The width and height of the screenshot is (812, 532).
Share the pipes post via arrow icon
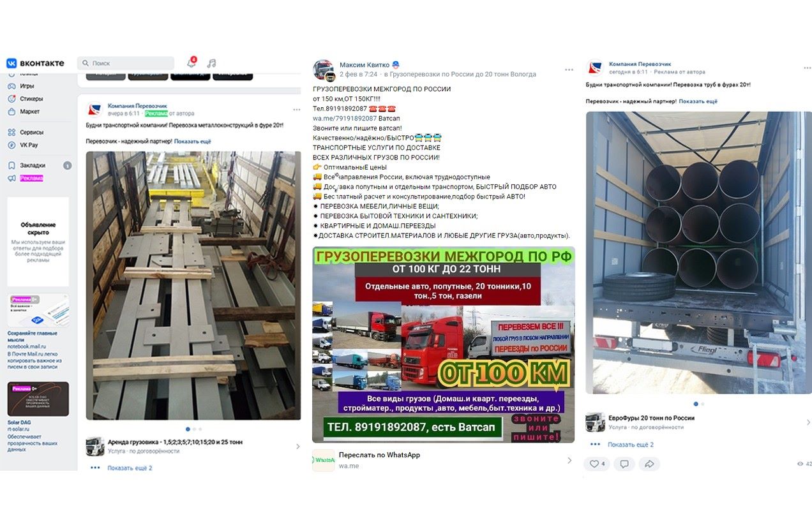649,464
